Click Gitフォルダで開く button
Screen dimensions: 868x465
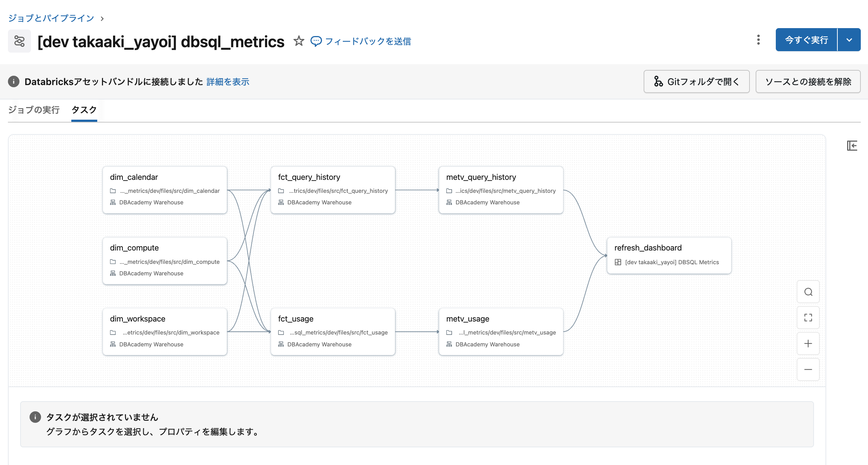coord(696,82)
